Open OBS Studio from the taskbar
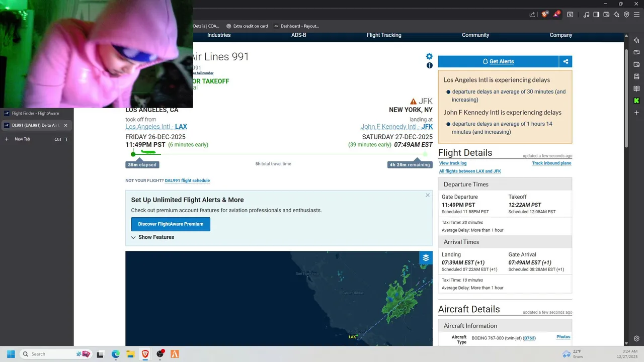This screenshot has height=362, width=644. click(x=160, y=354)
